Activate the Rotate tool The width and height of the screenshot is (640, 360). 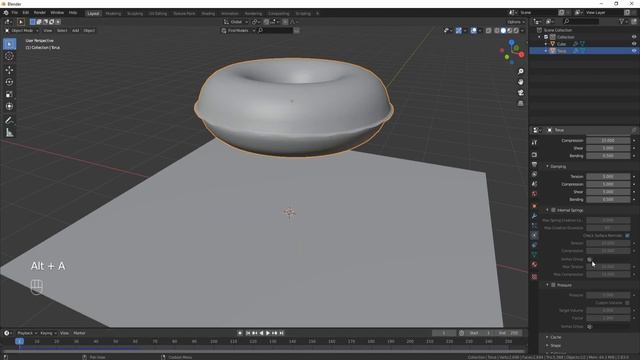9,82
